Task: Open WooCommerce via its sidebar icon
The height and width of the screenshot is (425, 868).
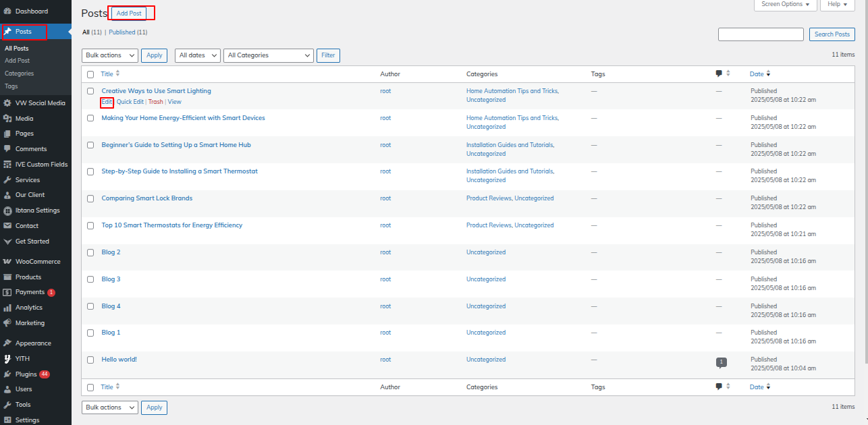Action: [7, 262]
